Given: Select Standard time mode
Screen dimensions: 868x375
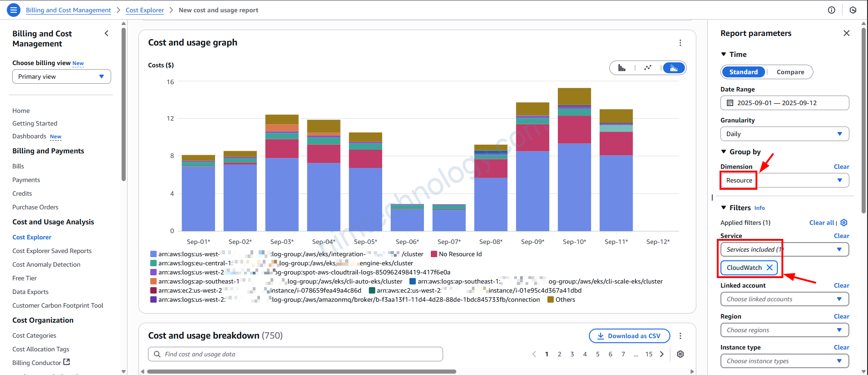Looking at the screenshot, I should [x=743, y=72].
